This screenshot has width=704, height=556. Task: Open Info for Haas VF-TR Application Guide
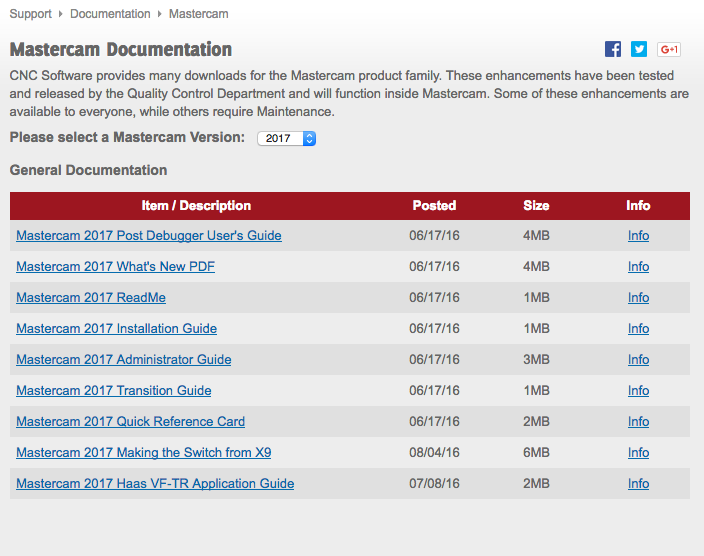pyautogui.click(x=638, y=484)
